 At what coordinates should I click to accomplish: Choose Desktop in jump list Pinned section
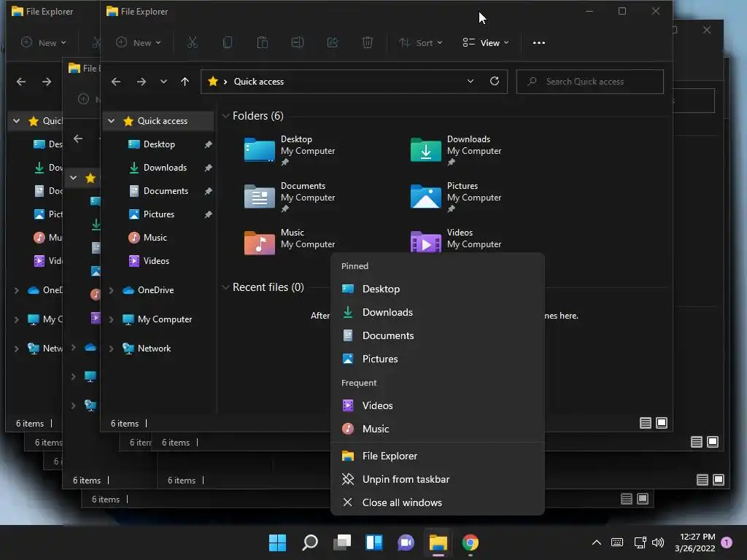[x=438, y=289]
